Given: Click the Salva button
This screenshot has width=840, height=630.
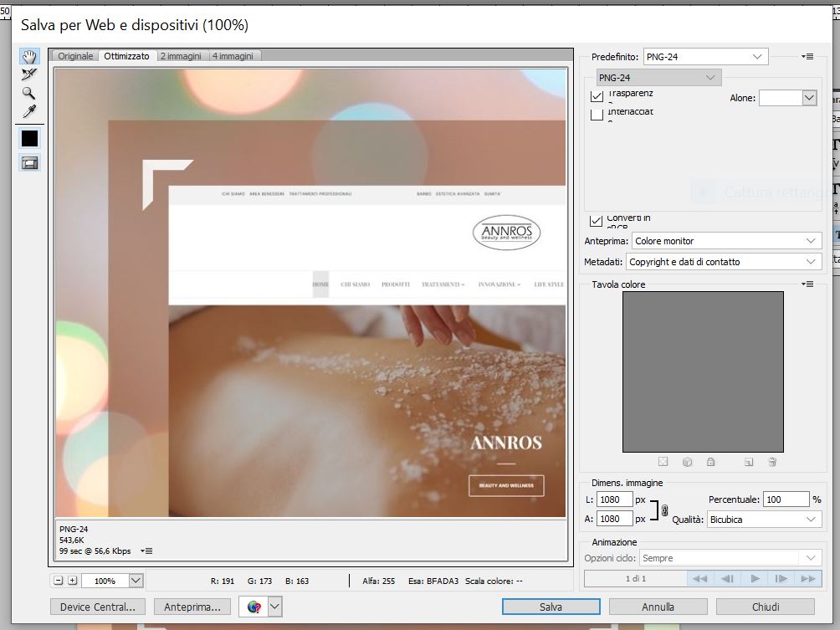Looking at the screenshot, I should (551, 607).
